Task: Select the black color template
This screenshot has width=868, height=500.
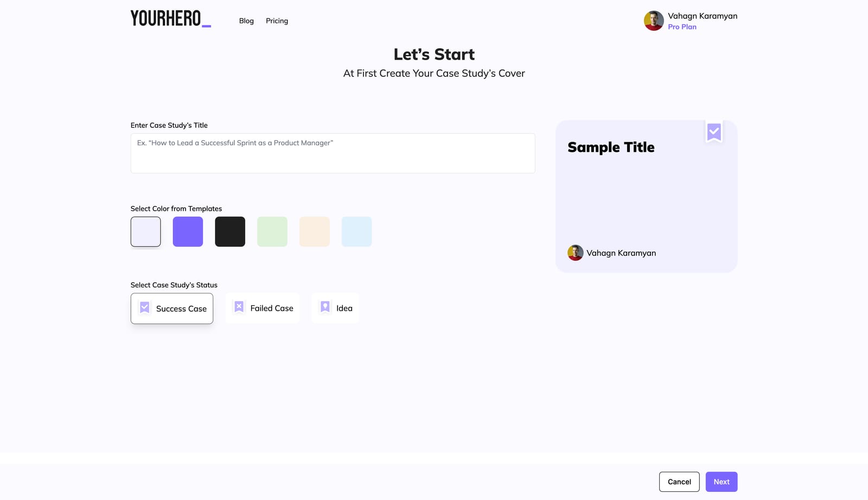Action: (x=230, y=232)
